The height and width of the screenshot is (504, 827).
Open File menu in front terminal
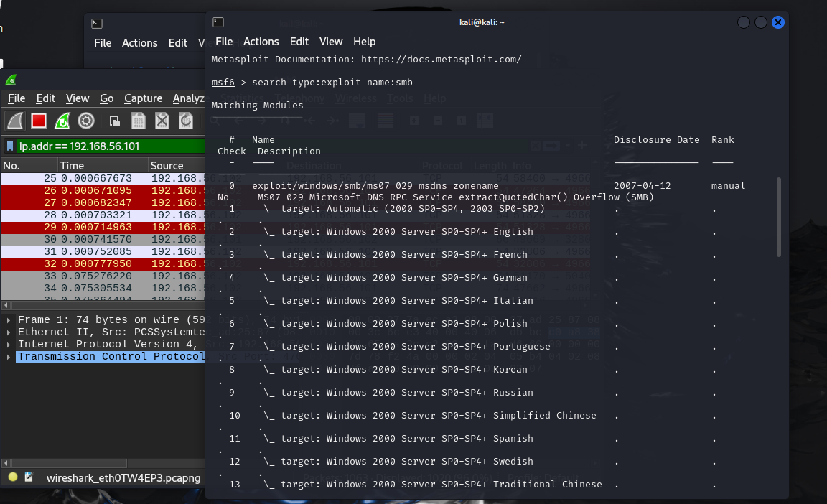pyautogui.click(x=224, y=42)
